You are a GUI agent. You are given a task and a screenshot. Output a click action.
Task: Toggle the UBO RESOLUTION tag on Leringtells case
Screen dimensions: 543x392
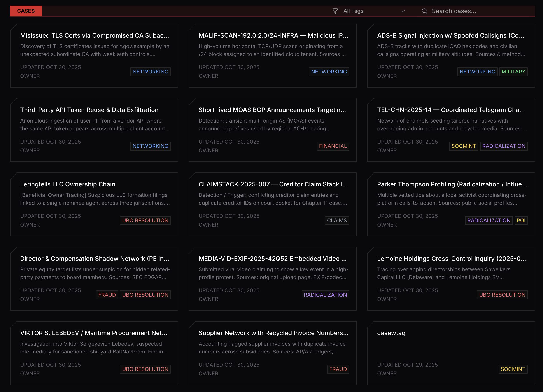point(145,220)
